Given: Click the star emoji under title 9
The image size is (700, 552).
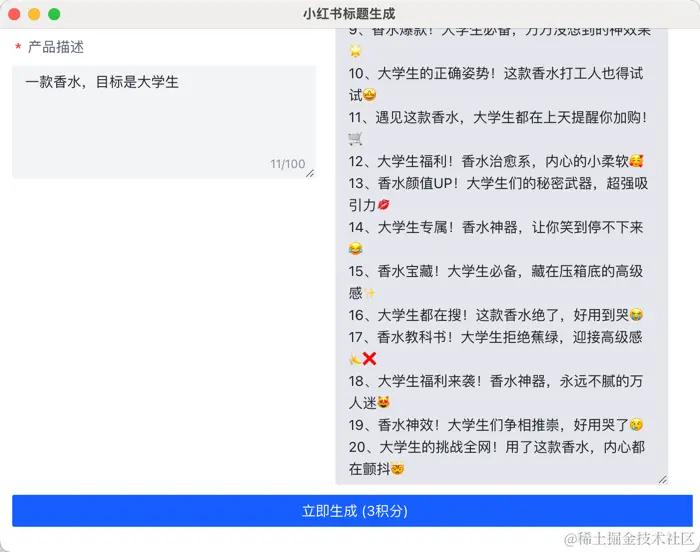Looking at the screenshot, I should (355, 51).
